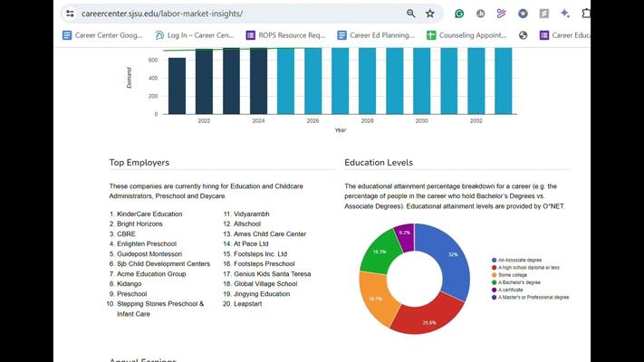Open Counseling Appointments bookmark

coord(466,35)
